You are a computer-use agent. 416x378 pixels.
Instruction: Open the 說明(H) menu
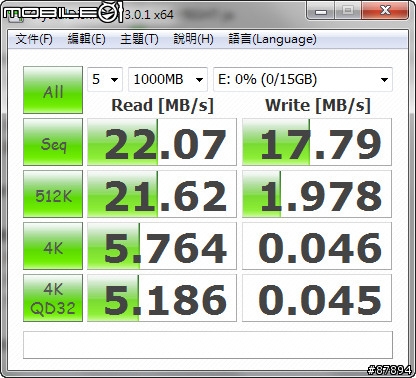[x=193, y=39]
